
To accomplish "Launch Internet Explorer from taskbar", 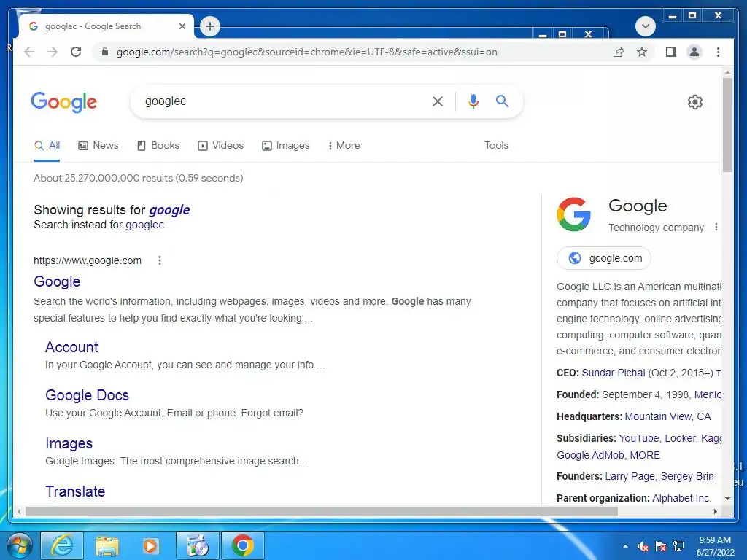I will pos(63,545).
